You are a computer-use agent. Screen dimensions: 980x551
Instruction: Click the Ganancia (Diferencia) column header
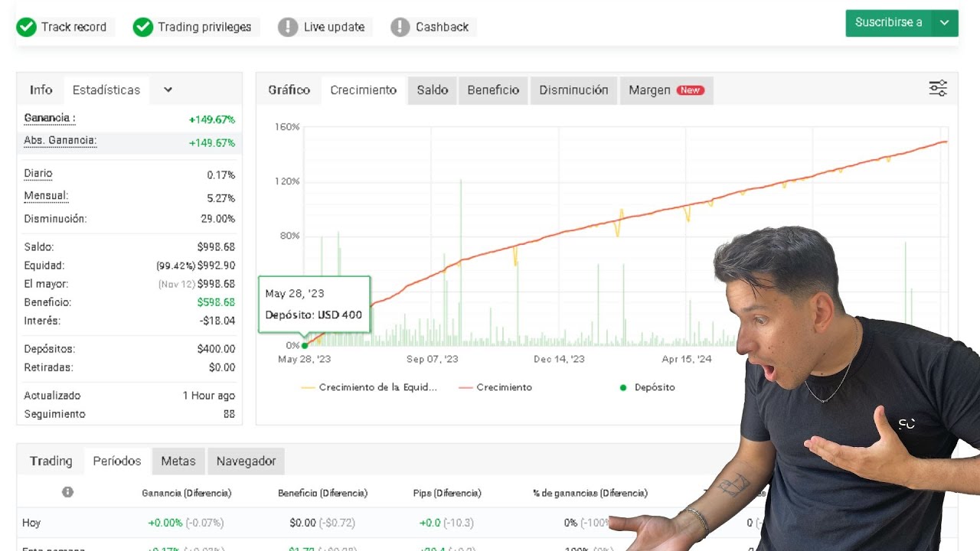click(x=187, y=493)
